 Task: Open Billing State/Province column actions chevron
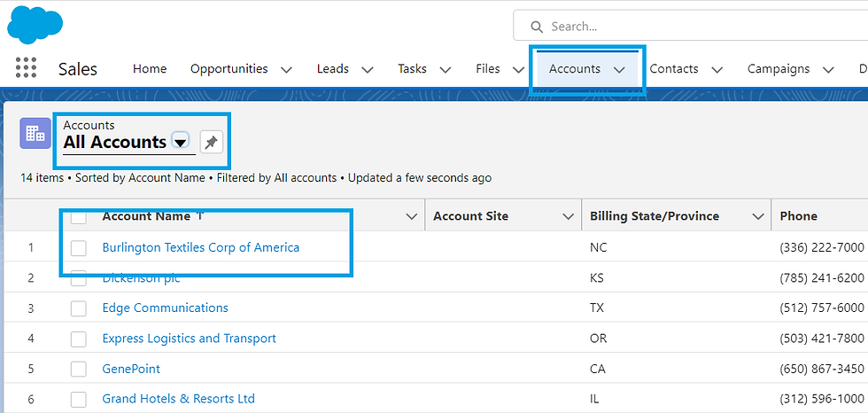(758, 216)
